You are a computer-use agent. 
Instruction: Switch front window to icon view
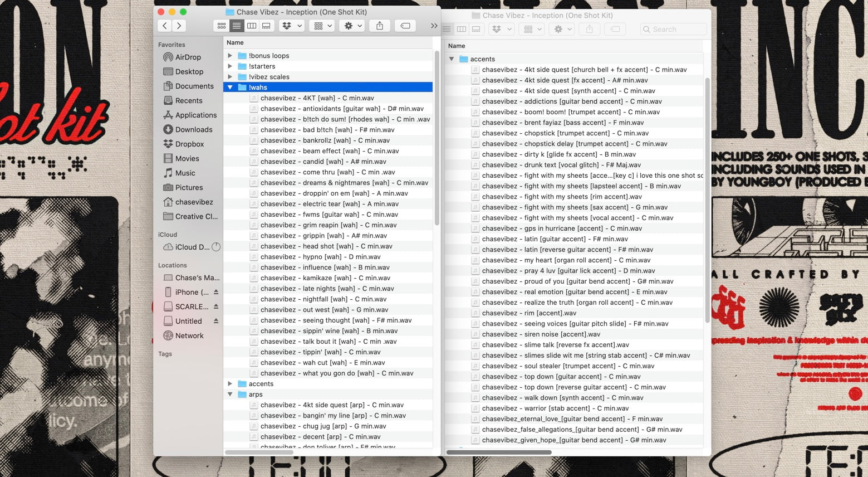pyautogui.click(x=222, y=26)
